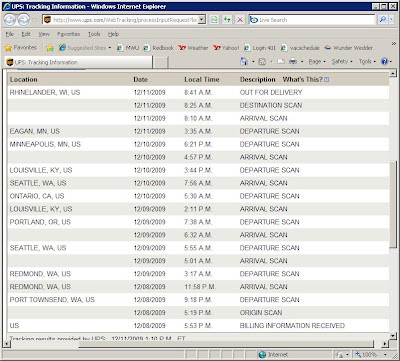The width and height of the screenshot is (400, 361).
Task: Go forward with the Forward arrow button
Action: point(23,20)
